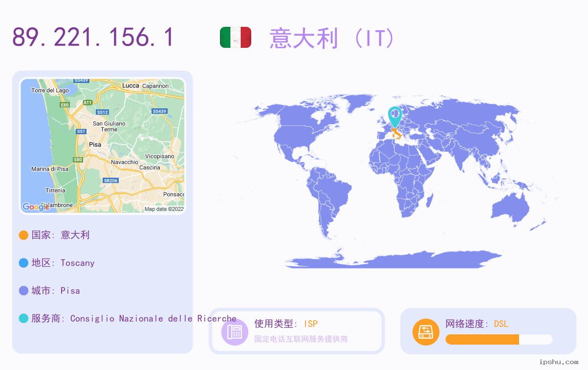Click Consiglio Nazionale delle Ricerche provider text
The height and width of the screenshot is (370, 588).
153,319
